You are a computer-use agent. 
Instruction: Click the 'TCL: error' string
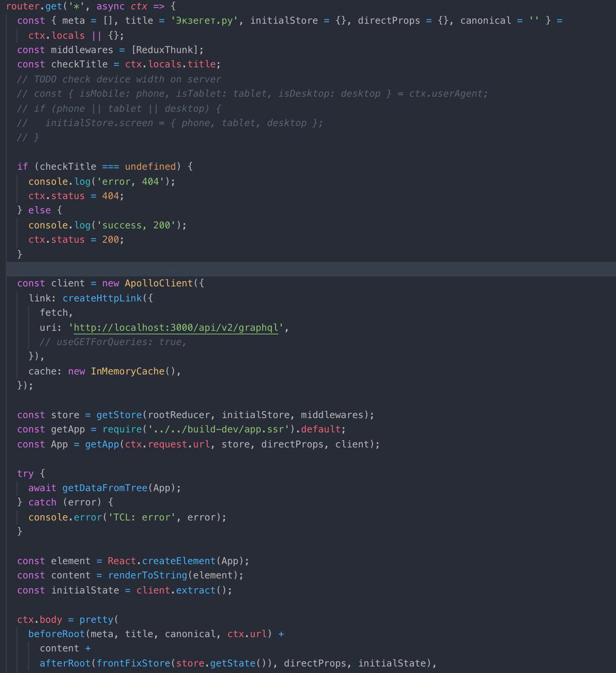point(142,517)
